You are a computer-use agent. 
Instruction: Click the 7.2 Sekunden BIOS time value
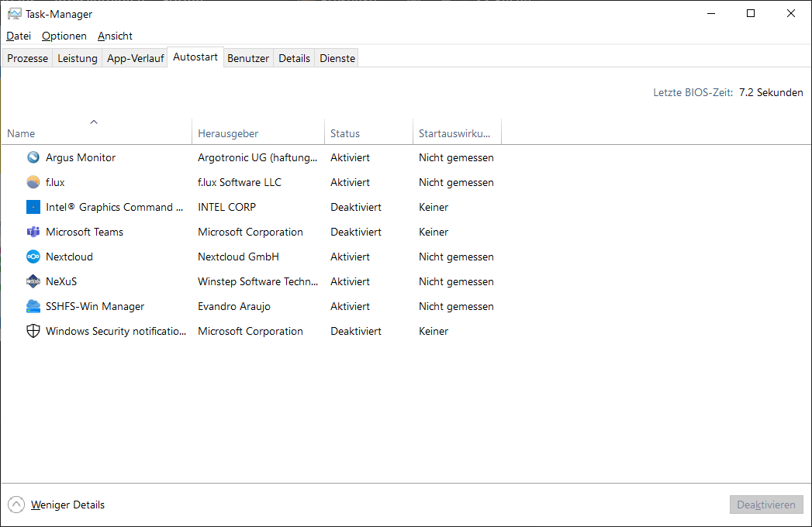[x=771, y=93]
